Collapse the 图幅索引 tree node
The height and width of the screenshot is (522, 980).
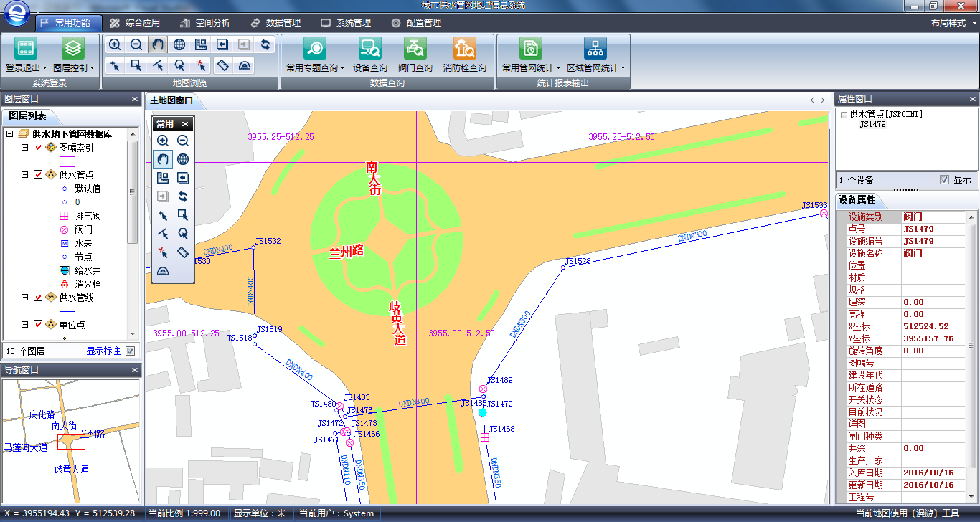click(x=24, y=147)
